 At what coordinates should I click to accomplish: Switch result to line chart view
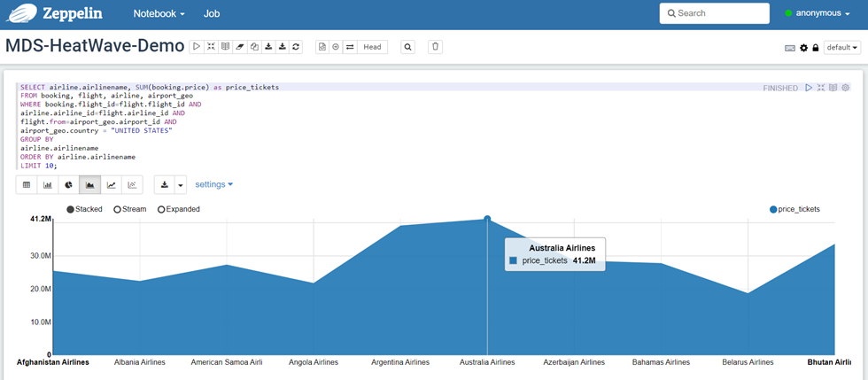112,184
